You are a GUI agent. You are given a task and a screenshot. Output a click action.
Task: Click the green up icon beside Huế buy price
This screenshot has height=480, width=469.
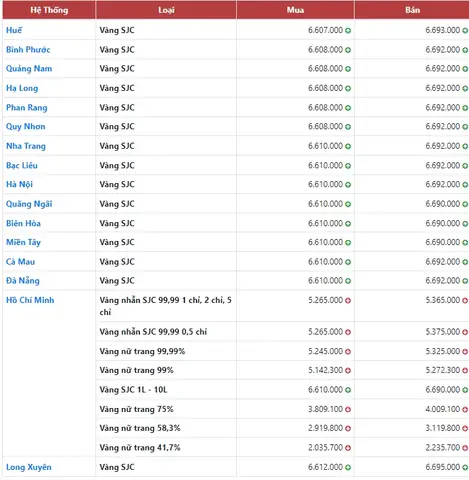tap(348, 31)
